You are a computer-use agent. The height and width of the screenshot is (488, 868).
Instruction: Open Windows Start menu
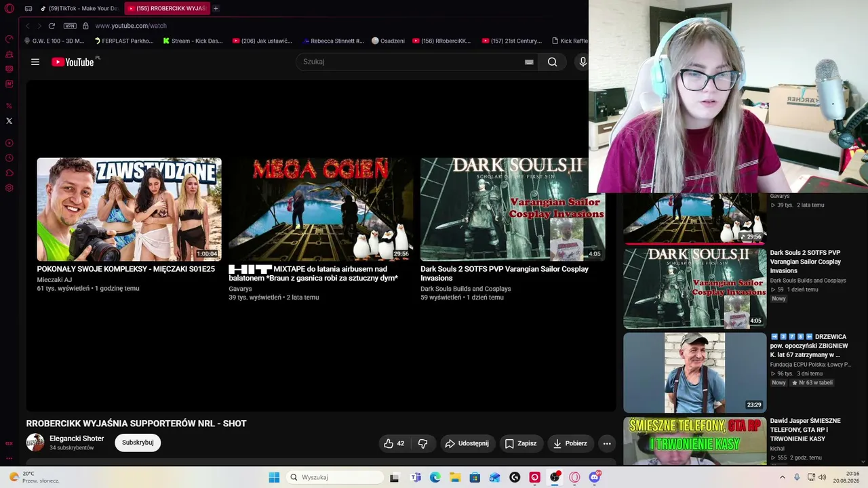coord(274,477)
